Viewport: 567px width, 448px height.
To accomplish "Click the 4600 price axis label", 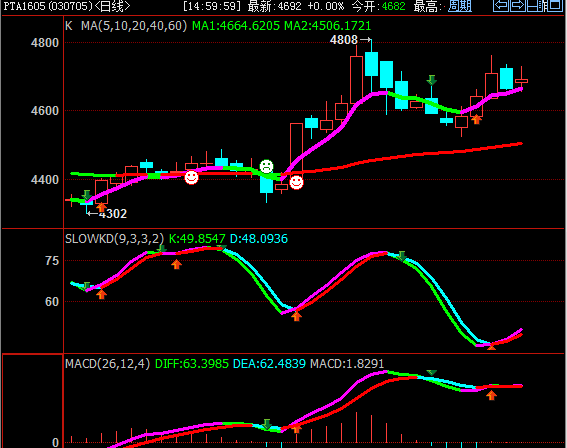I will tap(45, 111).
